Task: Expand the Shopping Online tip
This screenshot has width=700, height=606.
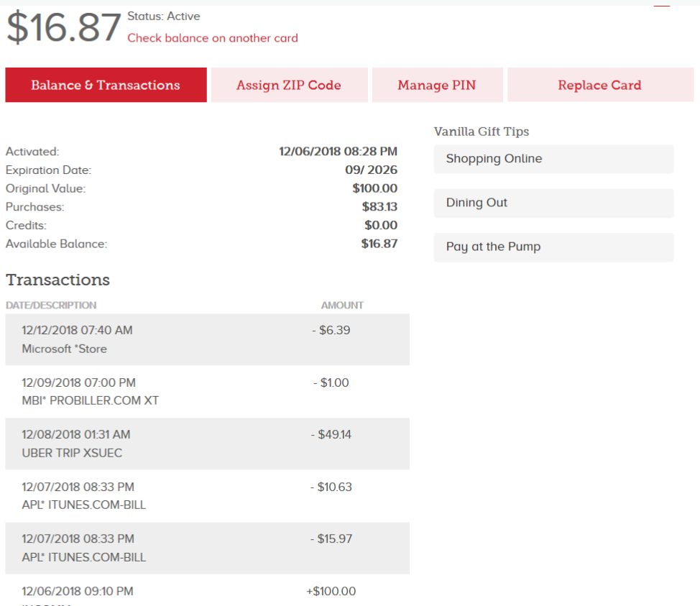Action: click(x=553, y=159)
